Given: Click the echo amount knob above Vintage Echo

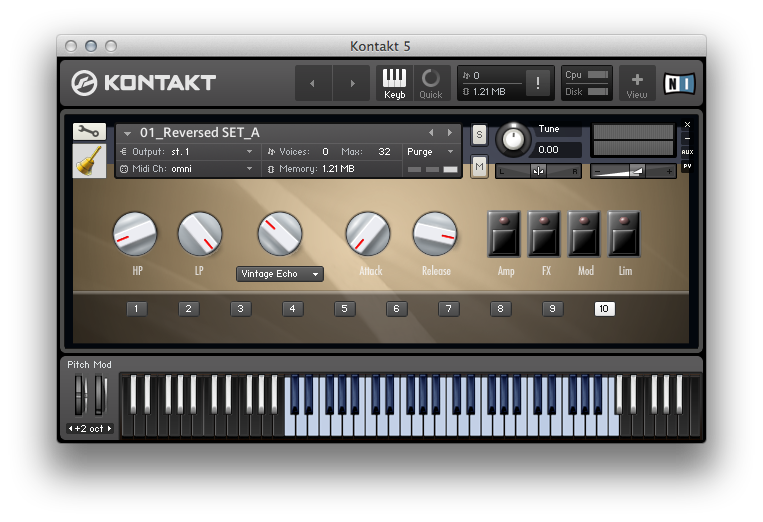Looking at the screenshot, I should 280,234.
